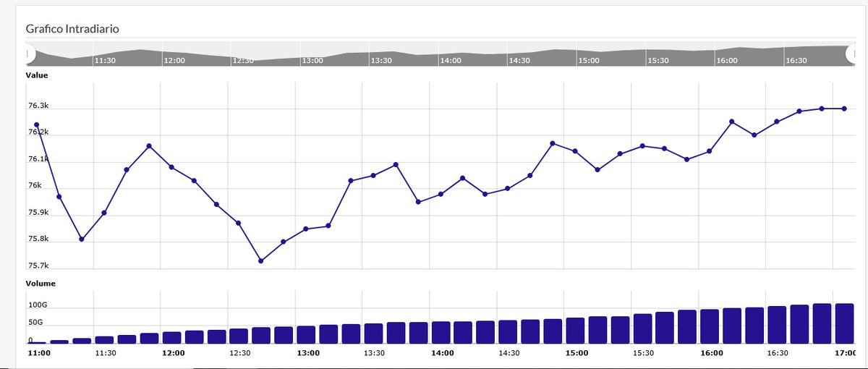Grab the left range-selector handle of the navigator
Screen dimensions: 868x369
[x=30, y=54]
